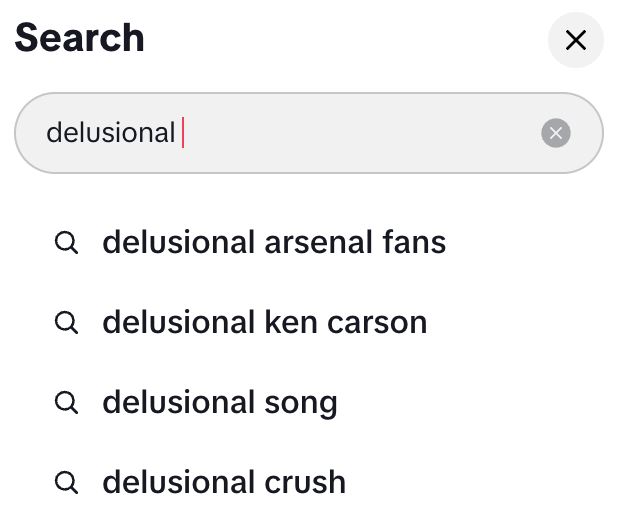The image size is (618, 522).
Task: Click magnifier icon beside delusional song
Action: point(66,403)
